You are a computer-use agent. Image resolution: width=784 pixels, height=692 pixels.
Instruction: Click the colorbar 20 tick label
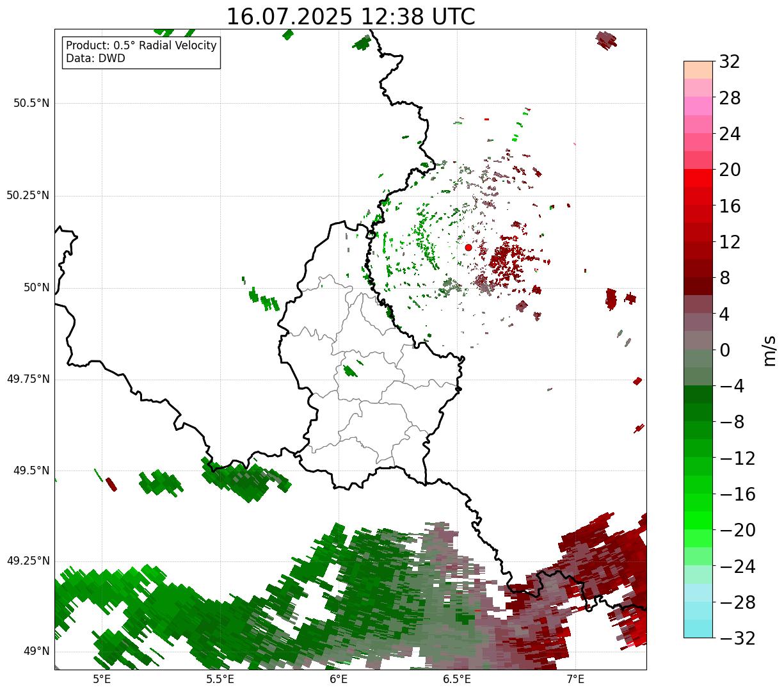coord(730,170)
